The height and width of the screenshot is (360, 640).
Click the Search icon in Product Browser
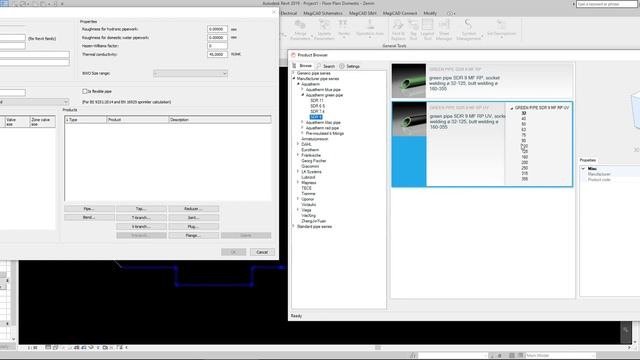[x=319, y=66]
